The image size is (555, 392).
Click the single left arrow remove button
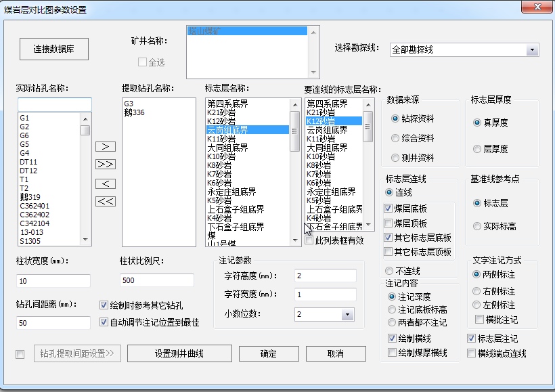pyautogui.click(x=106, y=183)
